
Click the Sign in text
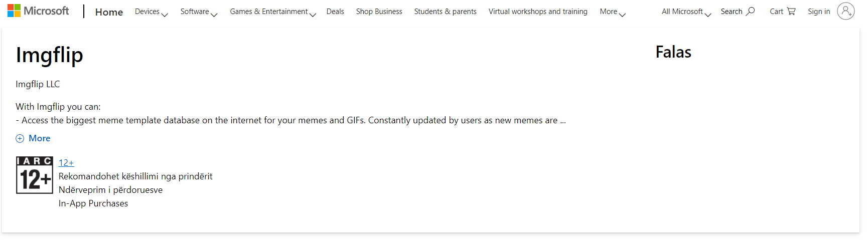point(818,12)
